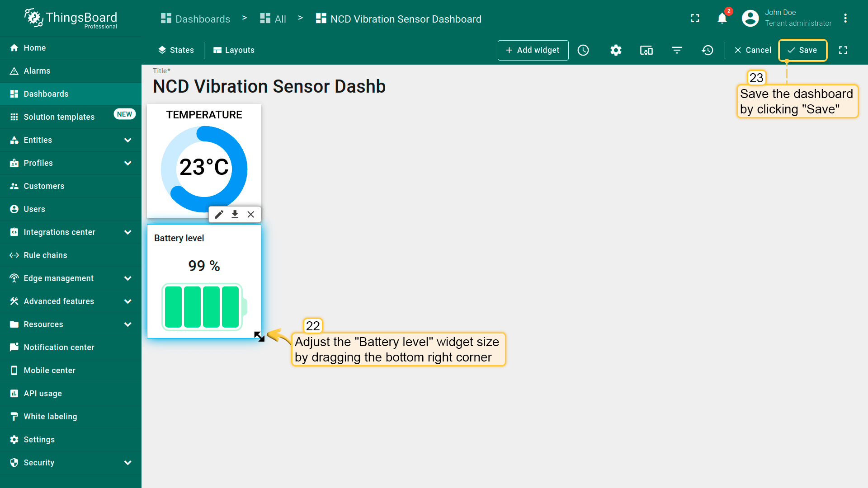
Task: Open Alarms in the sidebar
Action: [37, 71]
